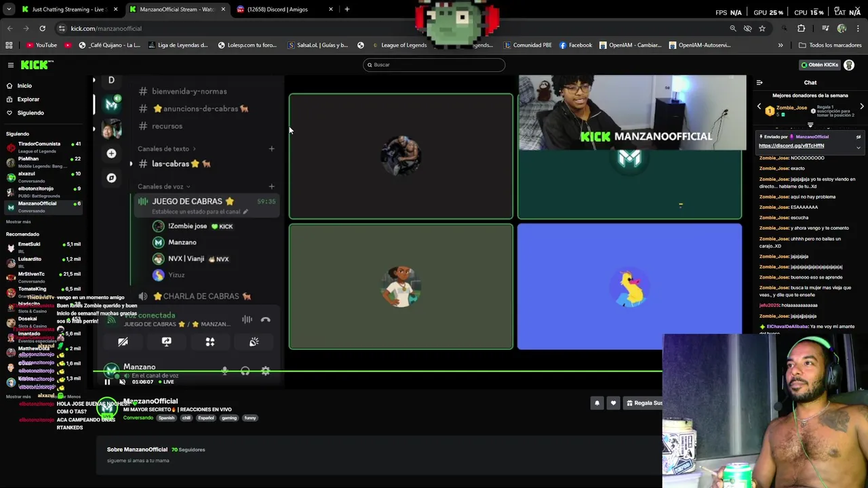This screenshot has width=868, height=488.
Task: Reload the page
Action: click(x=42, y=28)
